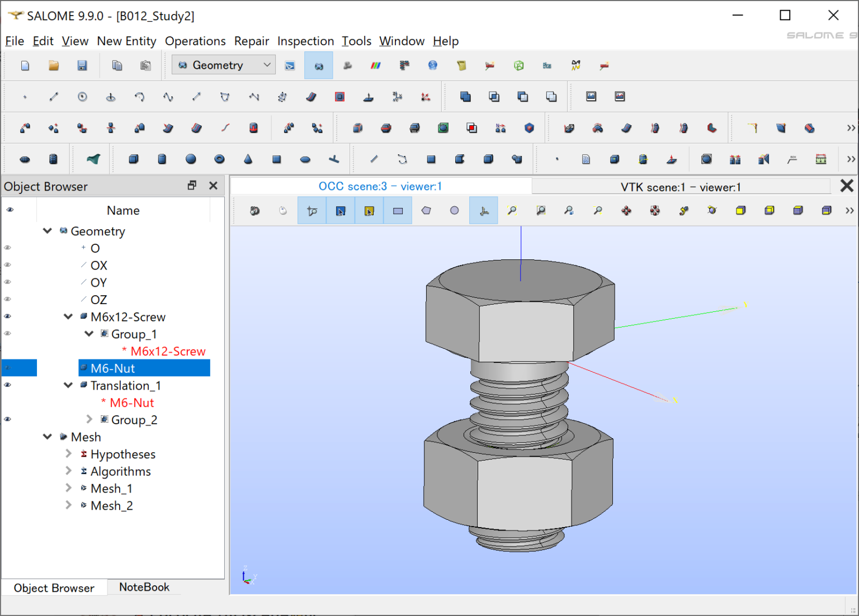Switch to the NoteBook tab
Image resolution: width=859 pixels, height=616 pixels.
click(x=144, y=587)
